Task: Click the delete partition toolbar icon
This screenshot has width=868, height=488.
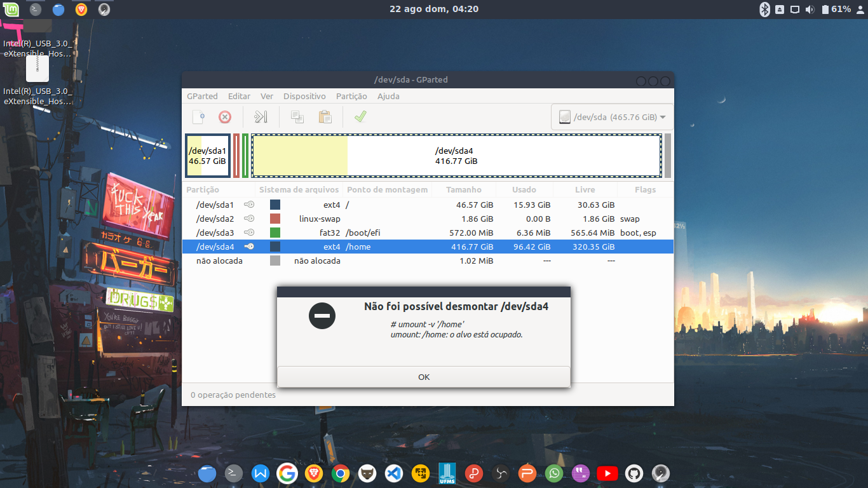Action: point(225,117)
